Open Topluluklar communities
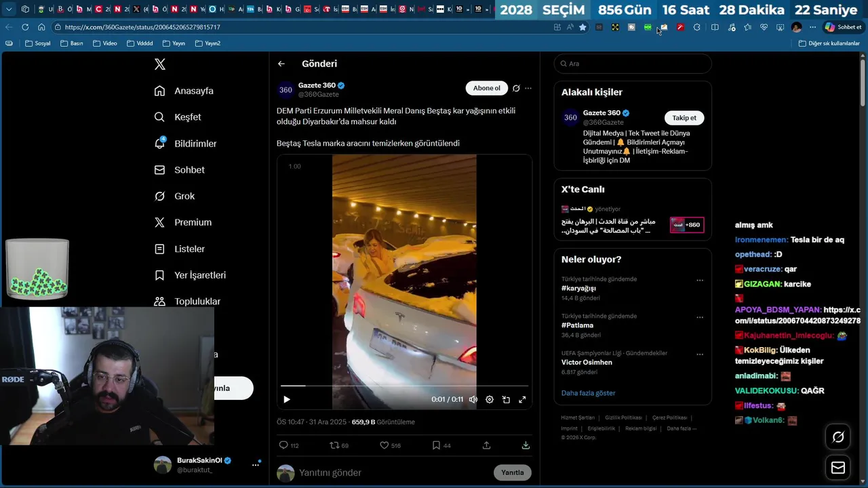 [187, 302]
